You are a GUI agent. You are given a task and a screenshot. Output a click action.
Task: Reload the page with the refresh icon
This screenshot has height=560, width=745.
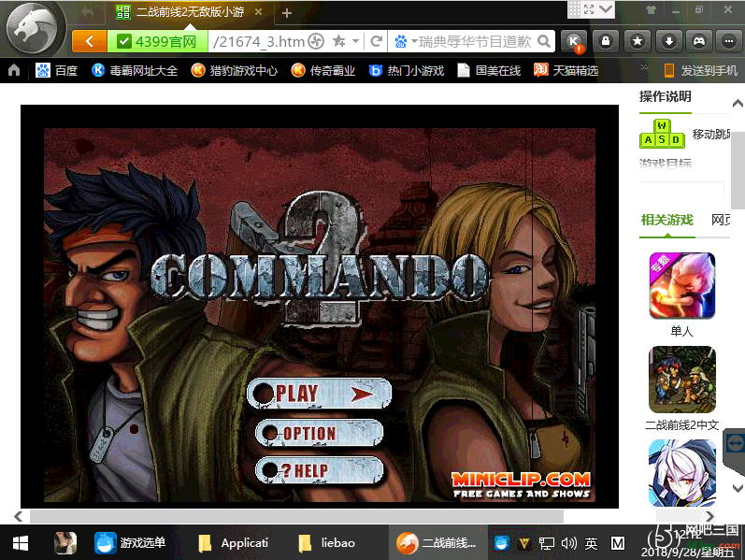point(377,41)
